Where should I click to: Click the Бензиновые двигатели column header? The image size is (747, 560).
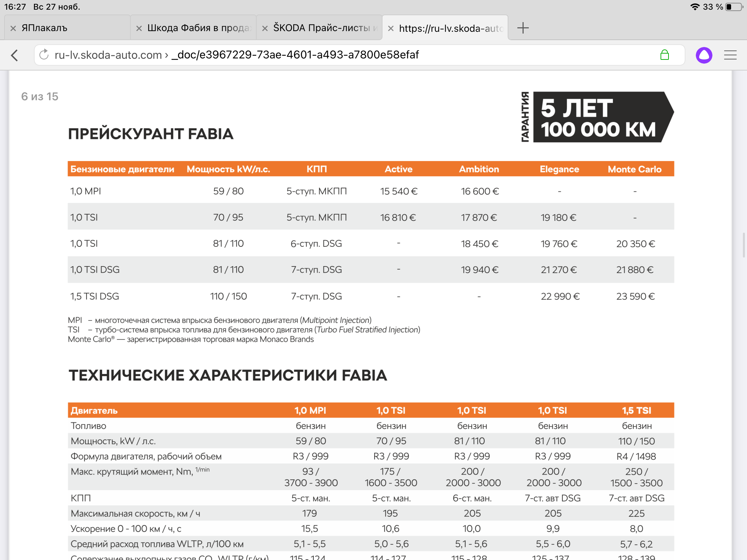click(122, 169)
